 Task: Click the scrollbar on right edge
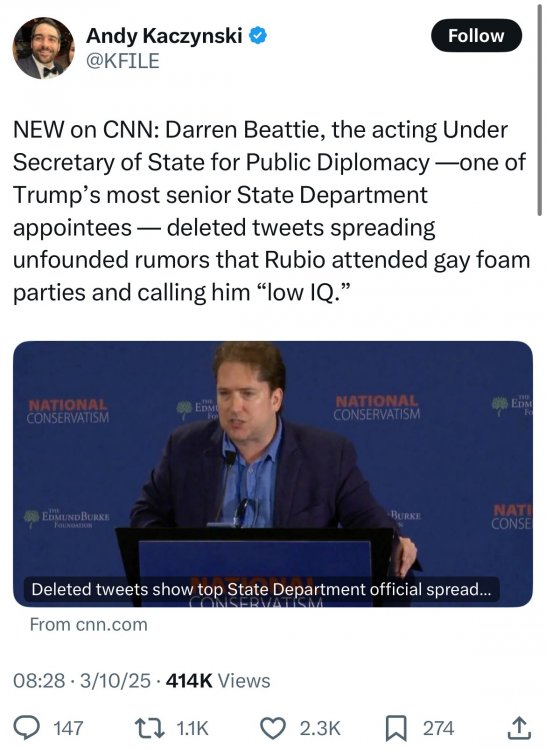pos(540,110)
